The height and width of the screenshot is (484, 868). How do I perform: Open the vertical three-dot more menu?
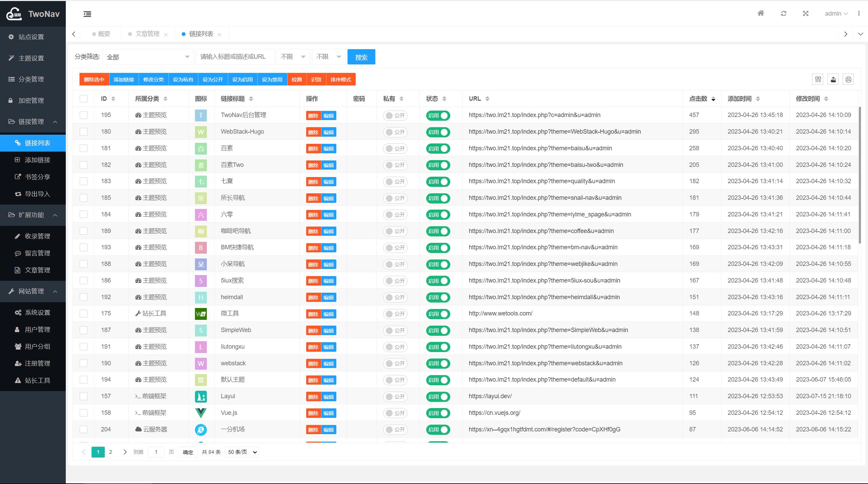pyautogui.click(x=859, y=13)
